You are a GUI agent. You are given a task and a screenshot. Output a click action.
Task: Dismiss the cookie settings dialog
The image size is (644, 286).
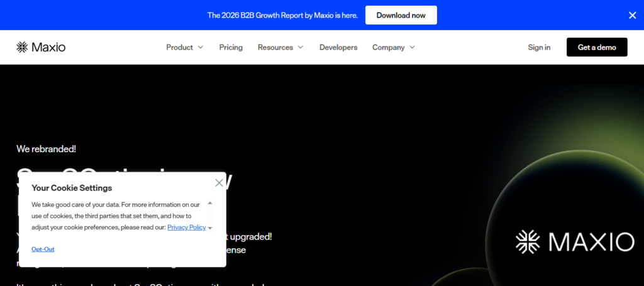click(219, 183)
